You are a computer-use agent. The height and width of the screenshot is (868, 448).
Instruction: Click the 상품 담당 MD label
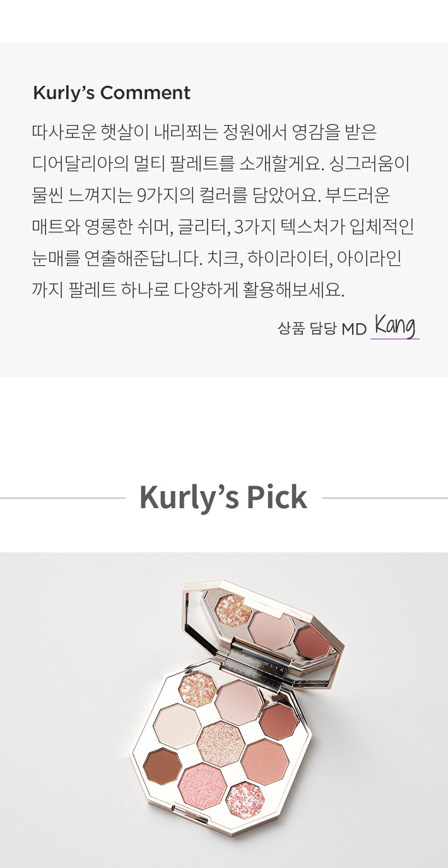(322, 328)
